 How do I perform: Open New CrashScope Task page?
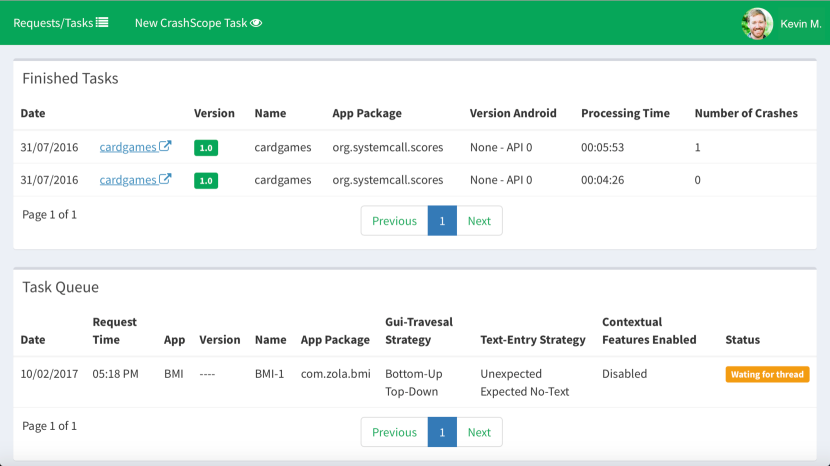190,23
